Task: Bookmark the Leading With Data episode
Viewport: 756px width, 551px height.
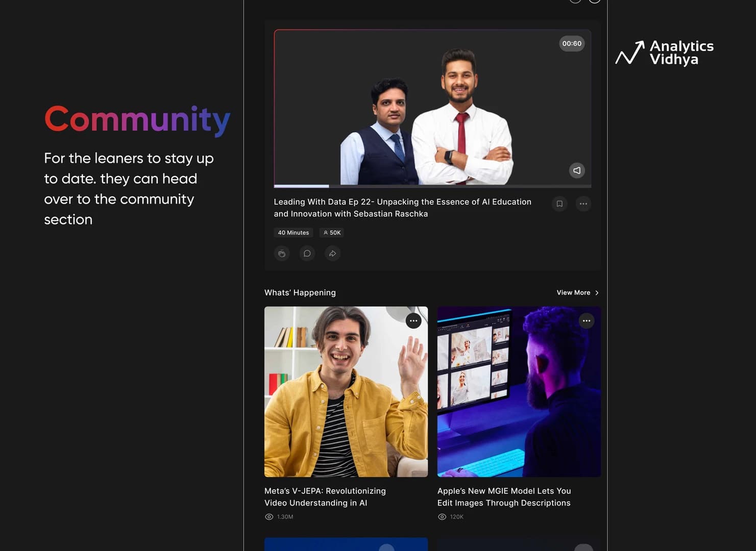Action: 559,204
